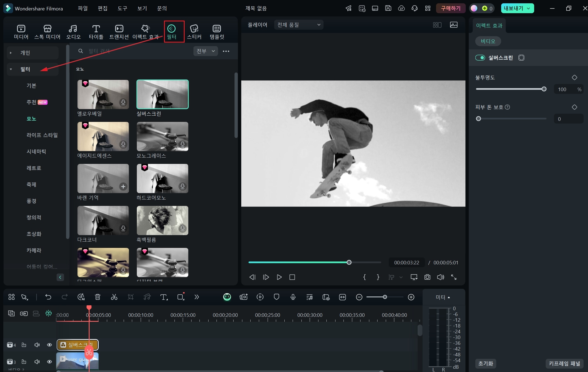The width and height of the screenshot is (588, 372).
Task: Click the cloud upload icon
Action: 401,8
